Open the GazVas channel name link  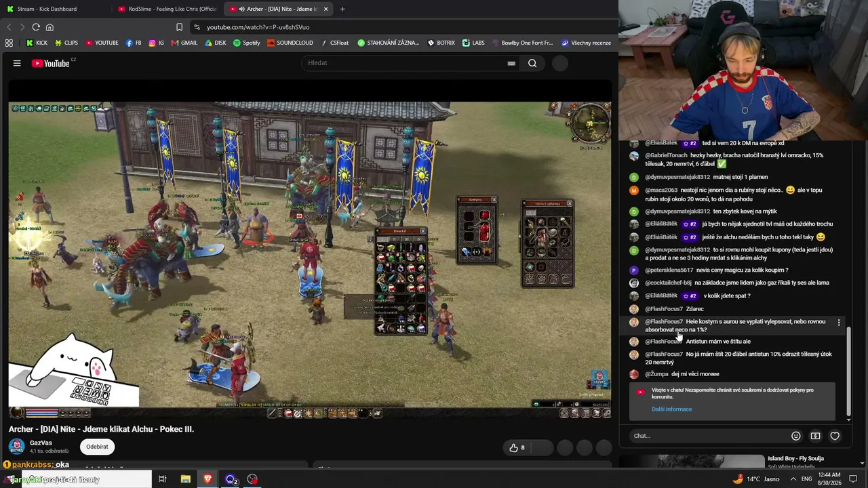(41, 443)
